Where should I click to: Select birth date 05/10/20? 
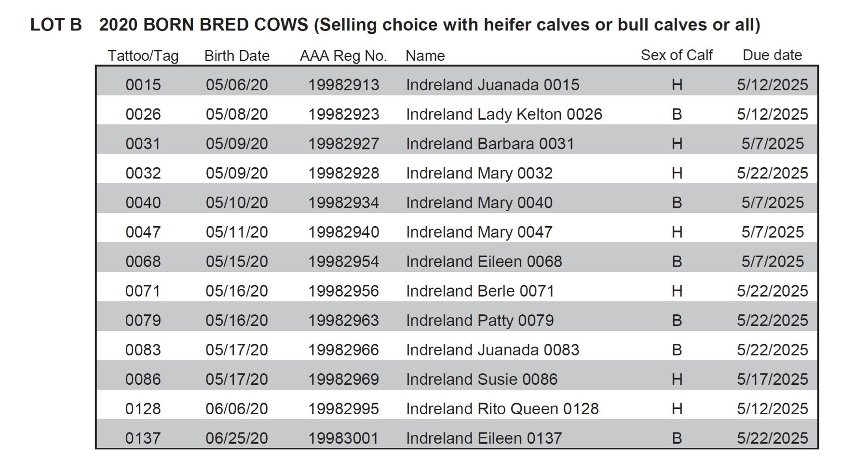coord(237,203)
